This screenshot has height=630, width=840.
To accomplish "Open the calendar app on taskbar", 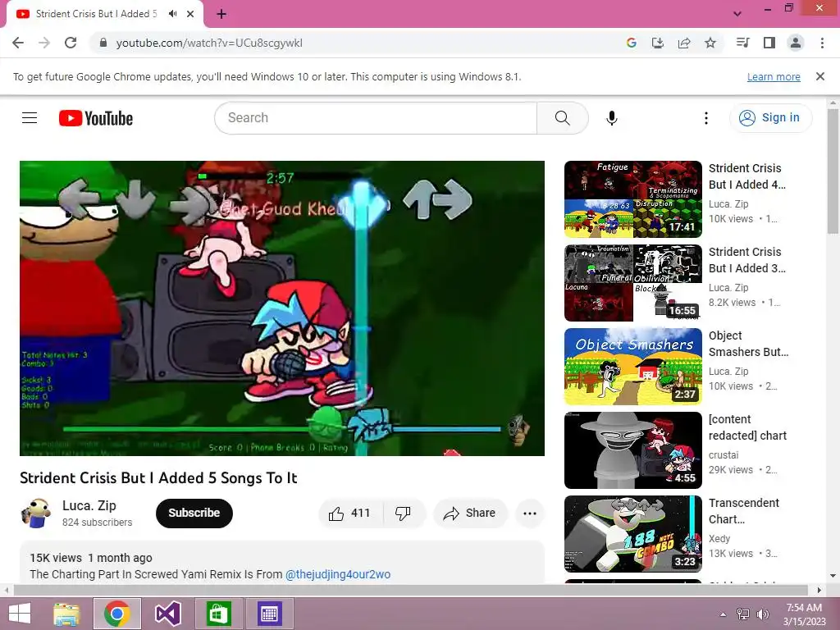I will coord(269,614).
